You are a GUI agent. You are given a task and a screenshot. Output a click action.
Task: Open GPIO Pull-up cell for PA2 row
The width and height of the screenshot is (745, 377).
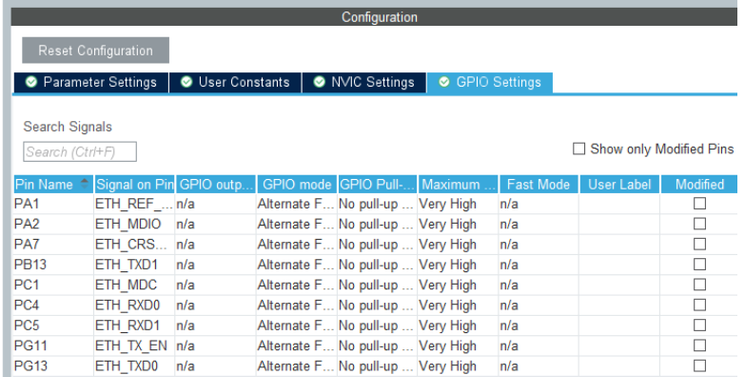[377, 224]
